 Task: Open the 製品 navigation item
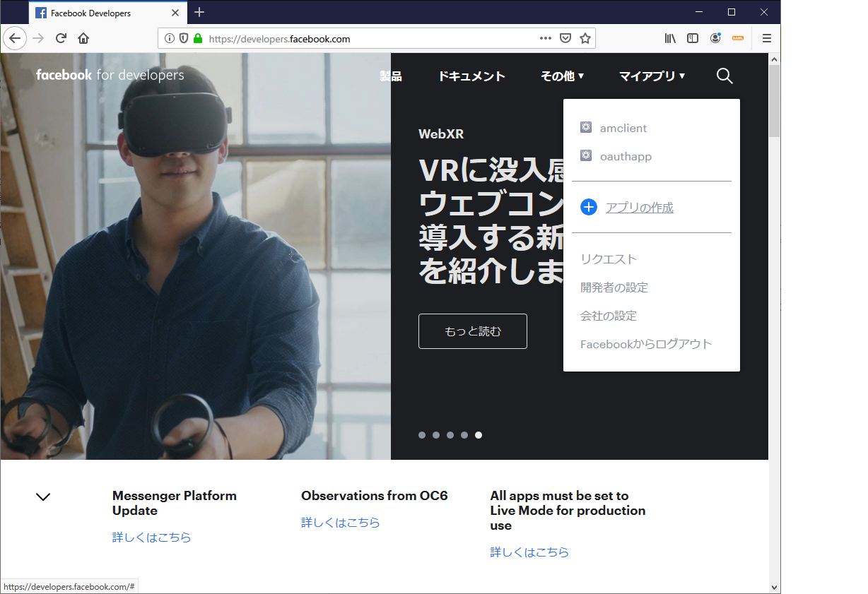(x=391, y=76)
